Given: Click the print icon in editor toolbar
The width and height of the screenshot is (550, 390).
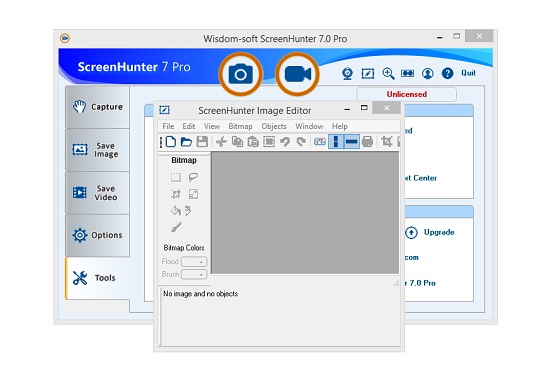Looking at the screenshot, I should point(367,142).
